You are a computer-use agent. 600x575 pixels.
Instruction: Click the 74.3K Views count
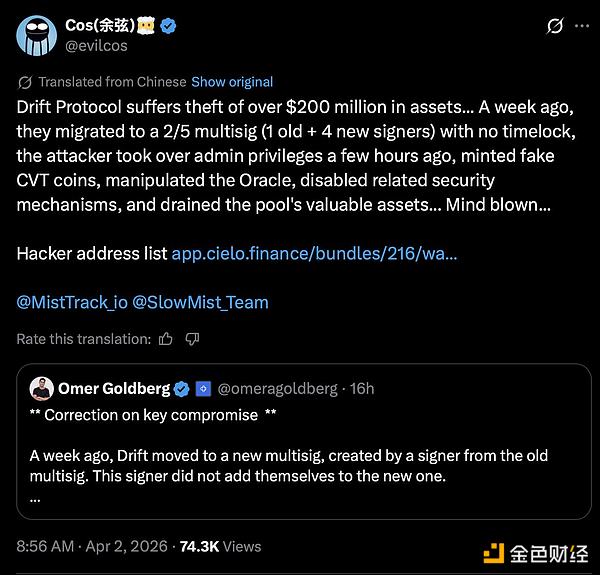tap(220, 546)
